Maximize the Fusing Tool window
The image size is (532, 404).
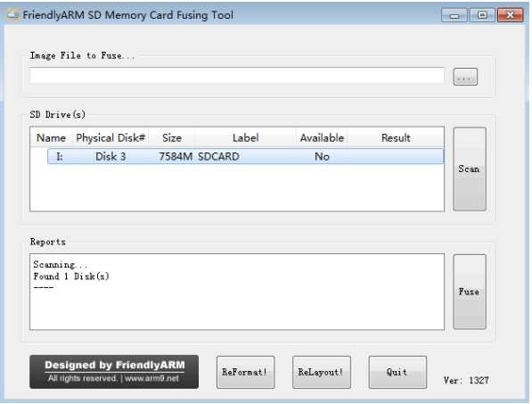(x=482, y=15)
